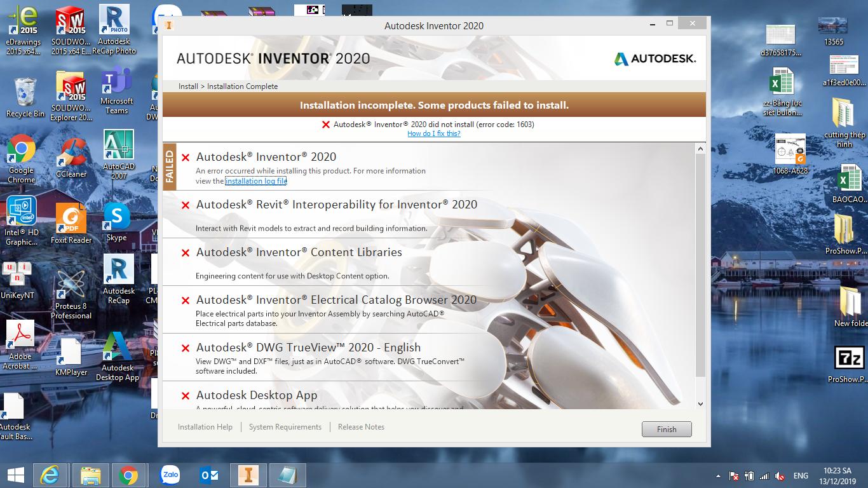Open Autodesk Desktop App on the desktop
This screenshot has height=488, width=868.
pos(118,346)
